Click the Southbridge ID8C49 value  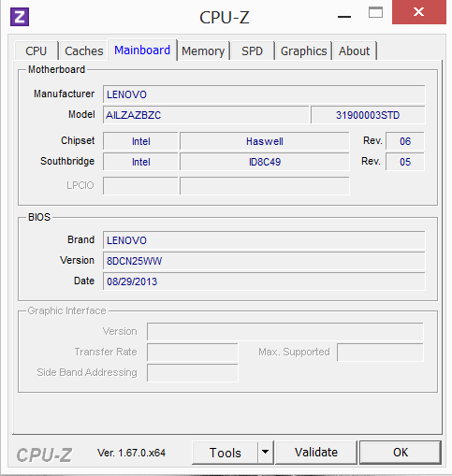265,162
